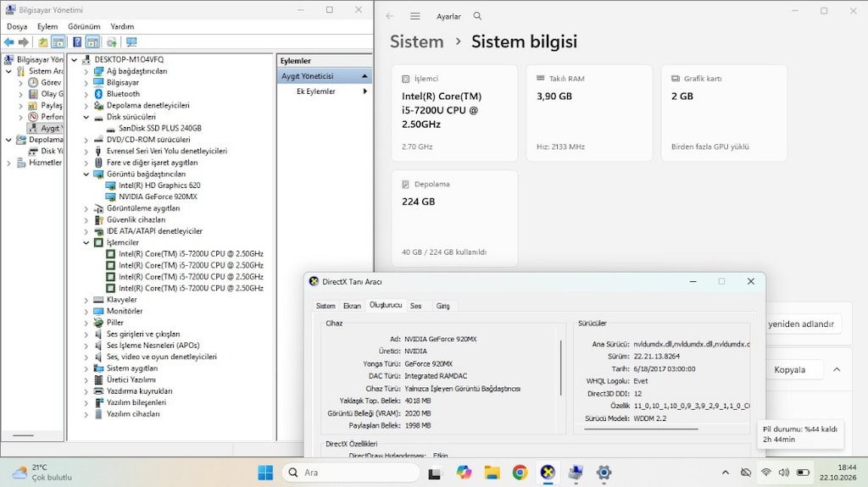Screen dimensions: 868x487
Task: Click the battery icon in system tray
Action: tap(803, 472)
